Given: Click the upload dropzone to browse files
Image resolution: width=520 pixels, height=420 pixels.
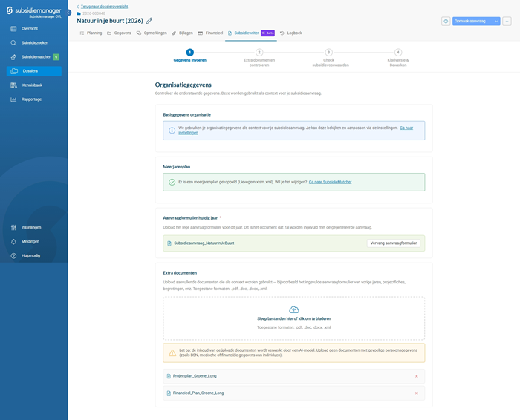Looking at the screenshot, I should (294, 318).
